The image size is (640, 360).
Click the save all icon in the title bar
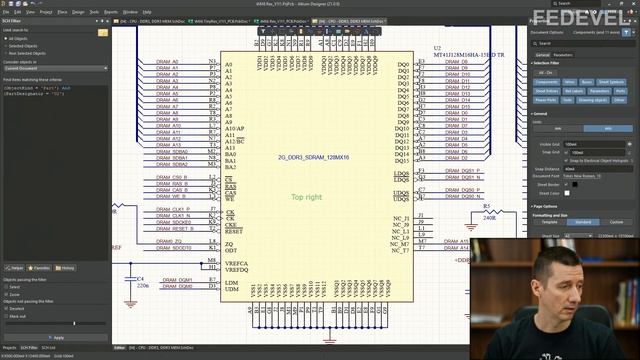tap(18, 4)
